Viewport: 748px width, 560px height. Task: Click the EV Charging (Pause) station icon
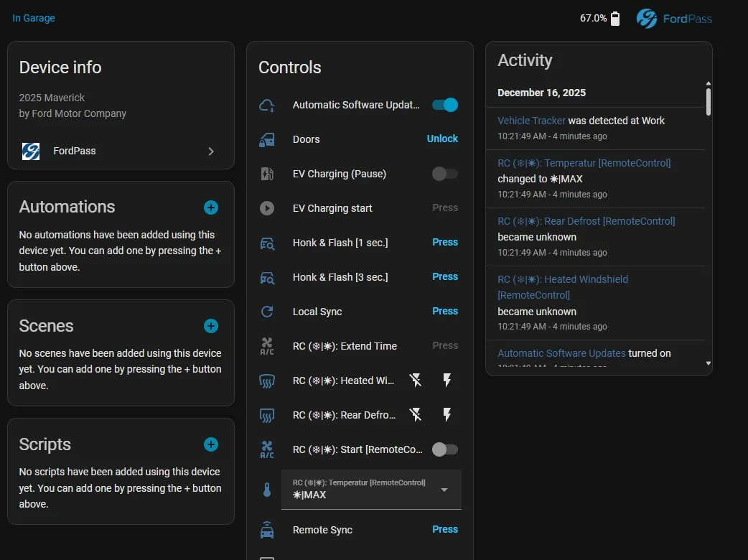[x=266, y=174]
